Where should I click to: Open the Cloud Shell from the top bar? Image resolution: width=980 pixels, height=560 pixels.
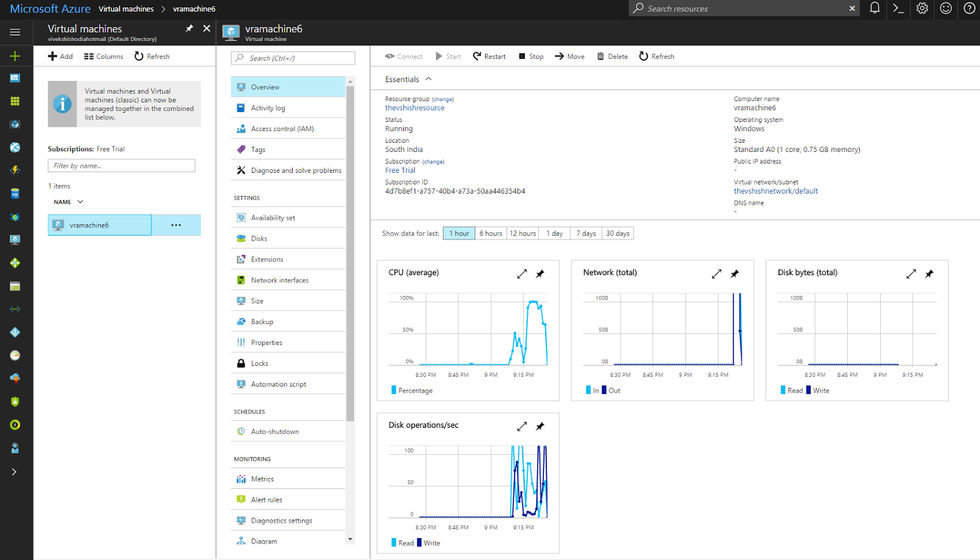(898, 9)
